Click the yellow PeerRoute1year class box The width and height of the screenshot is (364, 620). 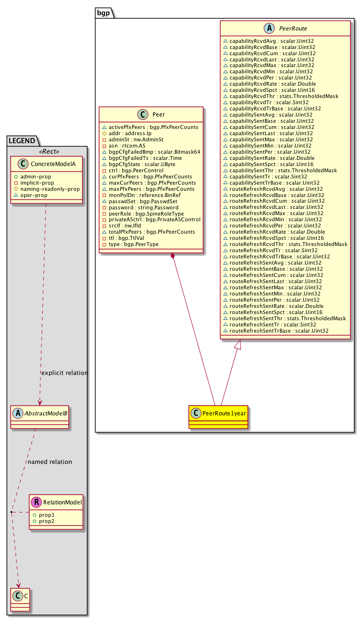tap(218, 416)
